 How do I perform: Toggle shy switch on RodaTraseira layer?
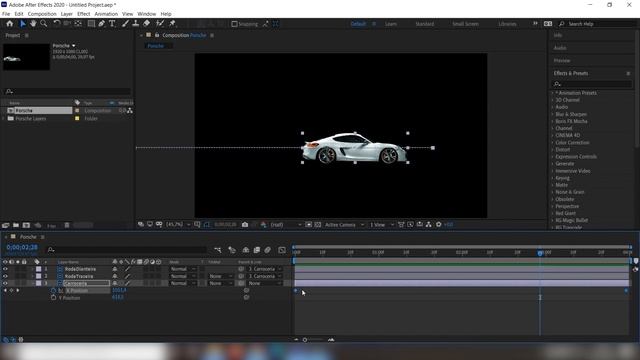(x=115, y=276)
